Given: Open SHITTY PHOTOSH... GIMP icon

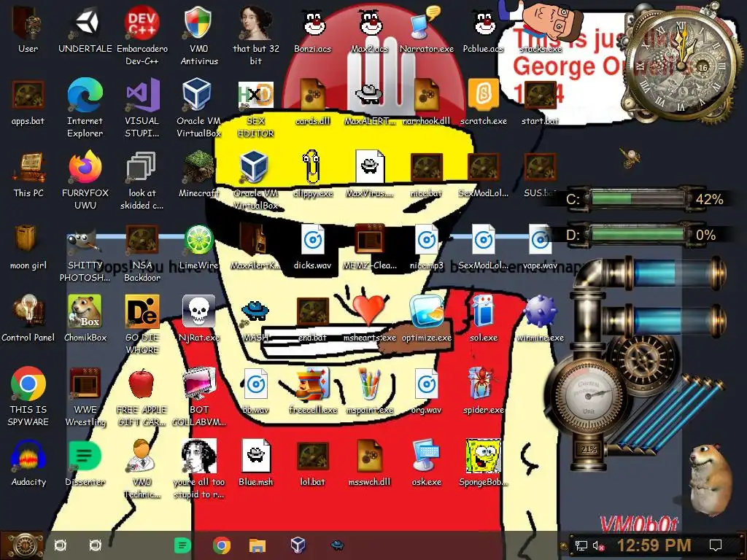Looking at the screenshot, I should coord(84,241).
